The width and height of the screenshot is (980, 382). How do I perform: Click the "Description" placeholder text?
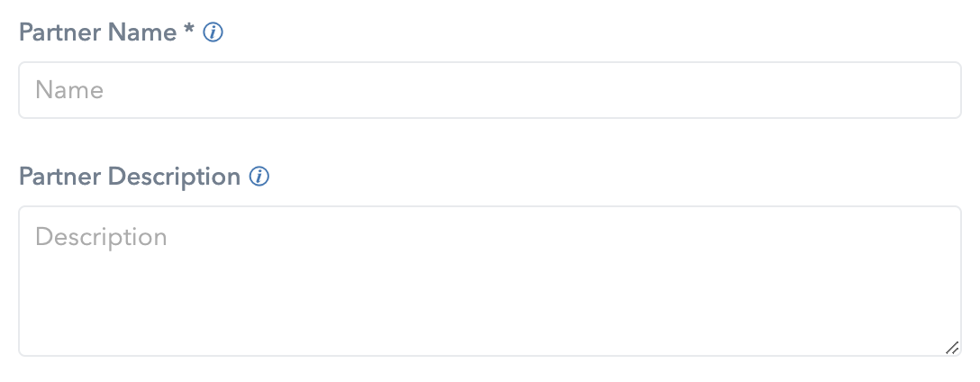[x=101, y=238]
